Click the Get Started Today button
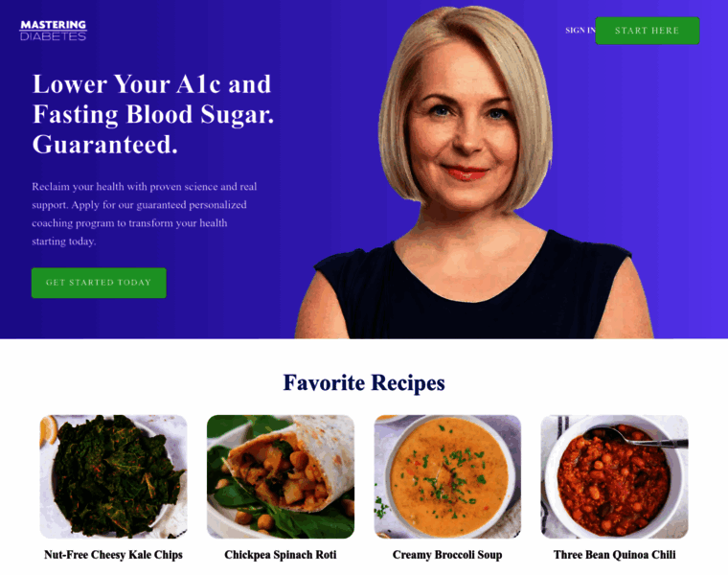The image size is (728, 575). 99,283
